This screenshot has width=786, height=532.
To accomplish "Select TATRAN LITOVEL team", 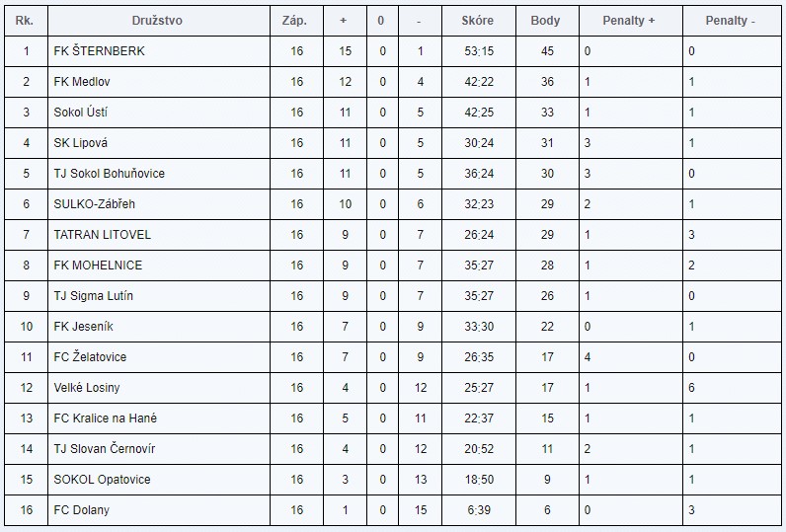I will click(102, 235).
